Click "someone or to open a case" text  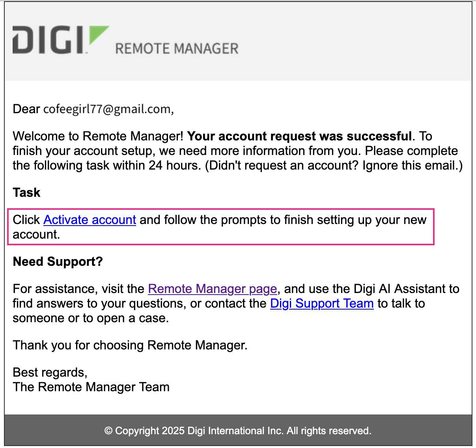coord(90,318)
